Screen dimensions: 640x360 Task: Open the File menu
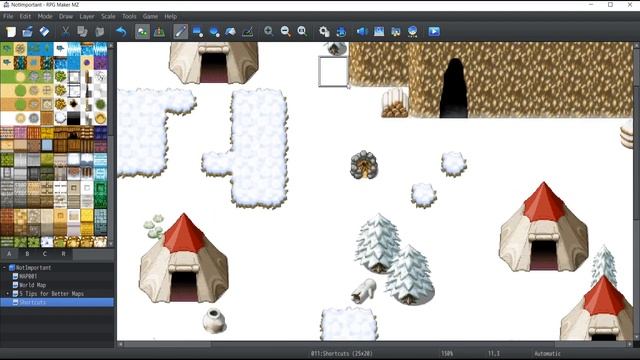coord(8,16)
